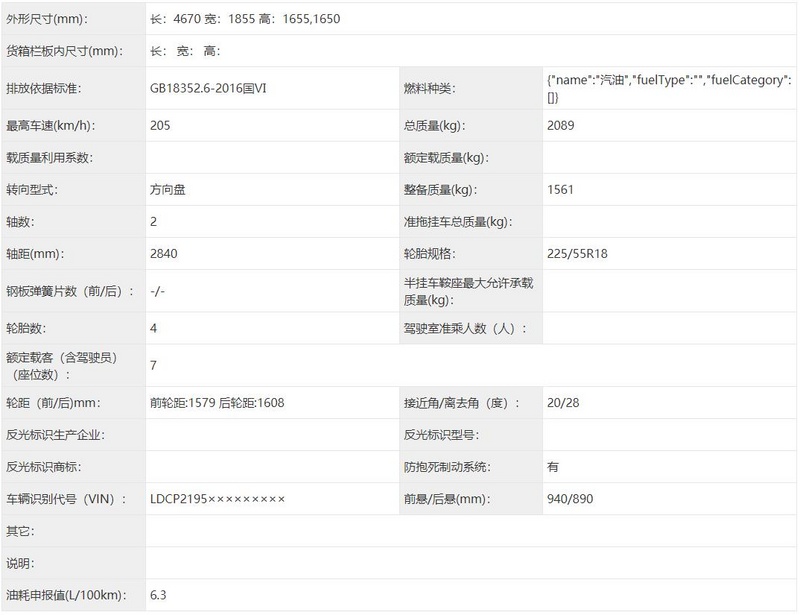This screenshot has height=615, width=800.
Task: Select angle value 20/28
Action: pyautogui.click(x=563, y=403)
